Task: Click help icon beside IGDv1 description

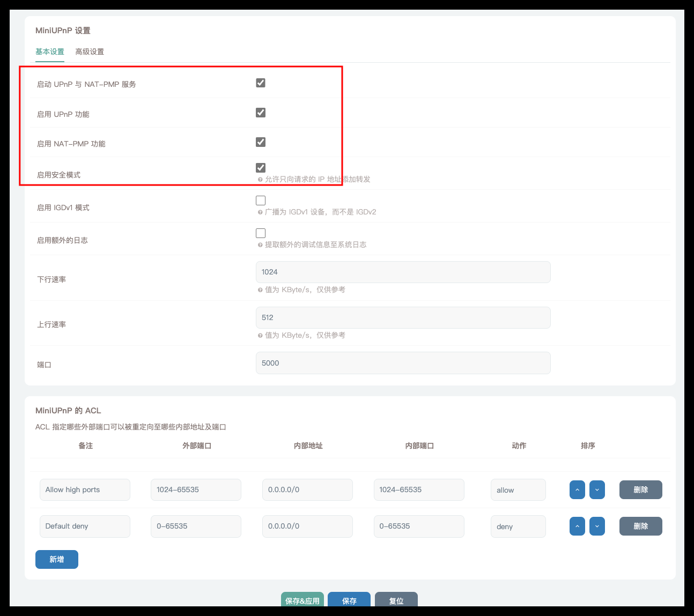Action: click(260, 212)
